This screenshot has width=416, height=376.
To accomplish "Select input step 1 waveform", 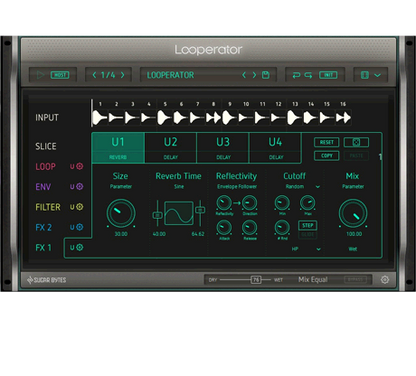I will tap(99, 117).
